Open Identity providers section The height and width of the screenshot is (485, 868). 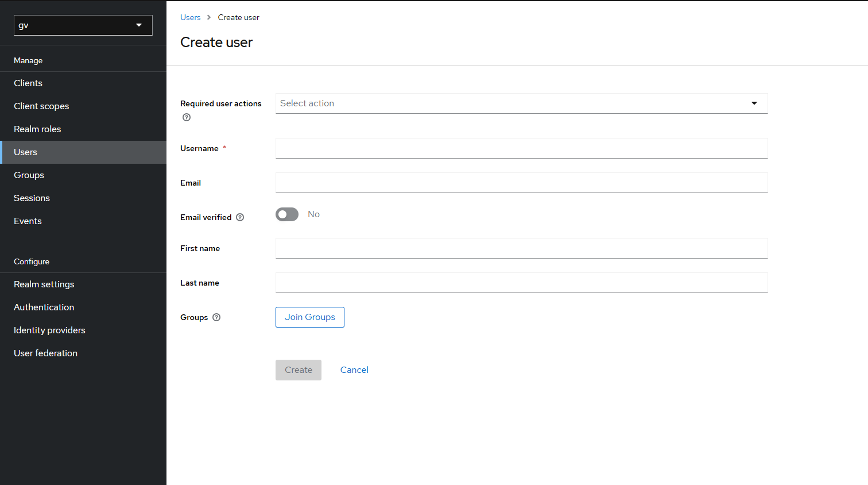[49, 330]
